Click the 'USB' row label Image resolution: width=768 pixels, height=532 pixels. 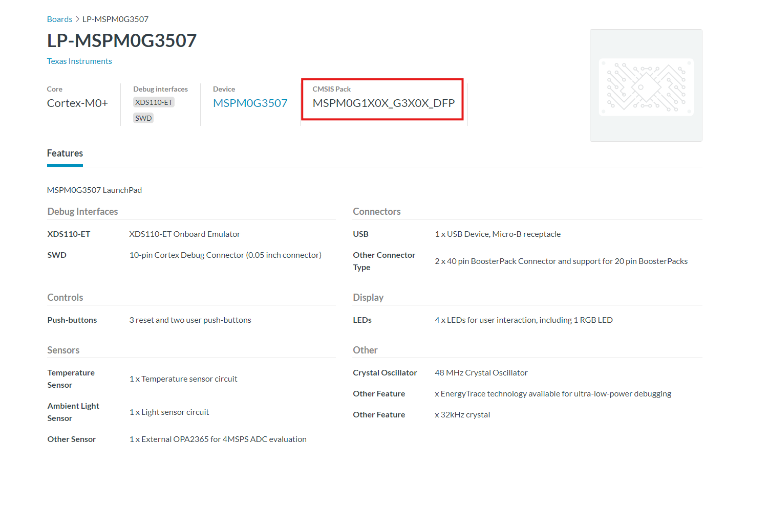360,234
